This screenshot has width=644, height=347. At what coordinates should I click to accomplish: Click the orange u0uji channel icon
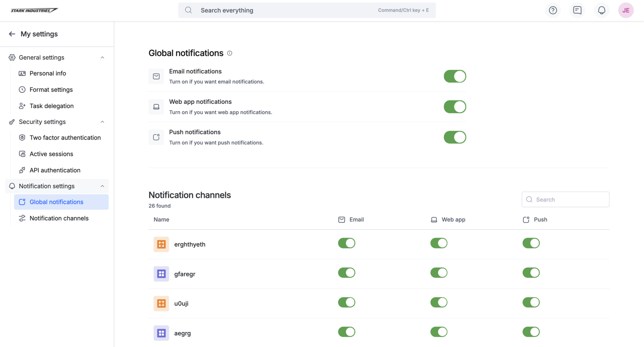(x=161, y=303)
